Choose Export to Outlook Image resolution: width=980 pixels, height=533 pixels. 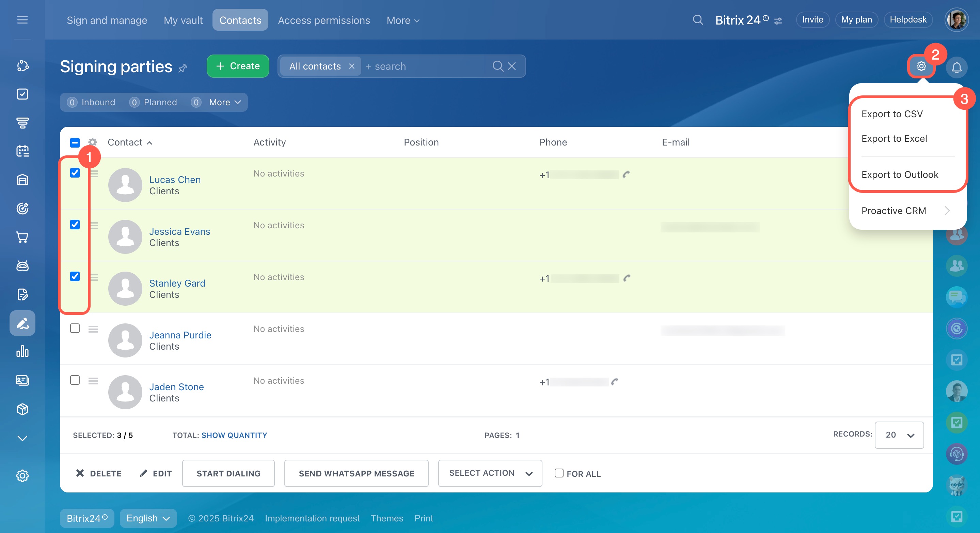(900, 174)
